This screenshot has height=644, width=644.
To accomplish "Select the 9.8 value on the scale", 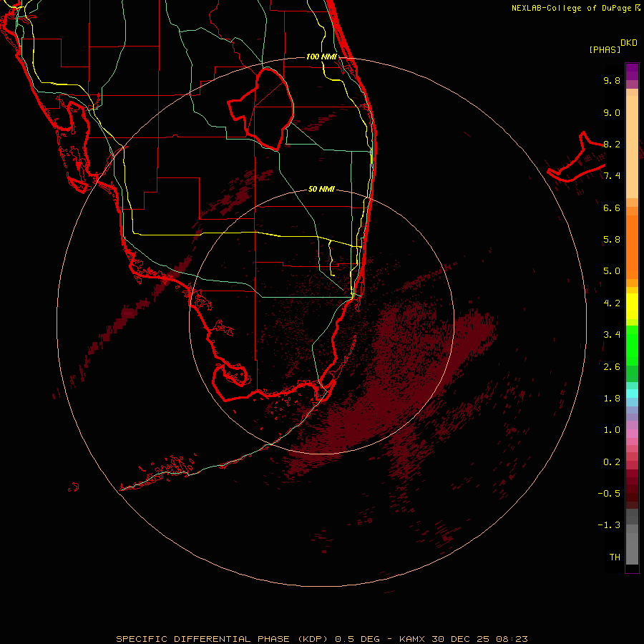I will click(612, 80).
